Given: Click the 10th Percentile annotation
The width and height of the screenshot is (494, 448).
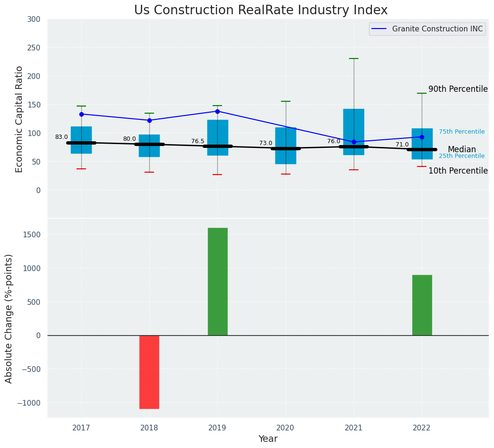Looking at the screenshot, I should point(458,171).
